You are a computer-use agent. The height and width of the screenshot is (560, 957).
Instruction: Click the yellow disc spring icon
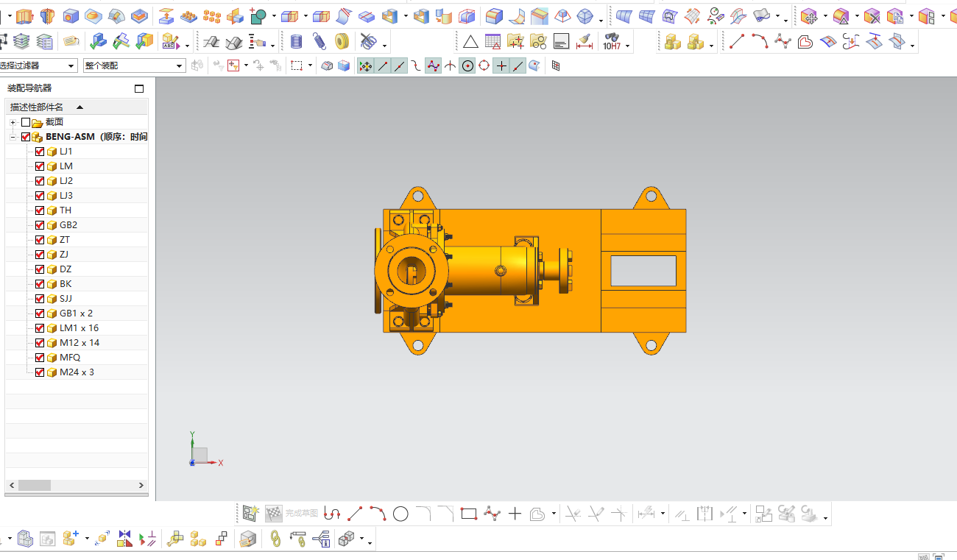coord(342,42)
